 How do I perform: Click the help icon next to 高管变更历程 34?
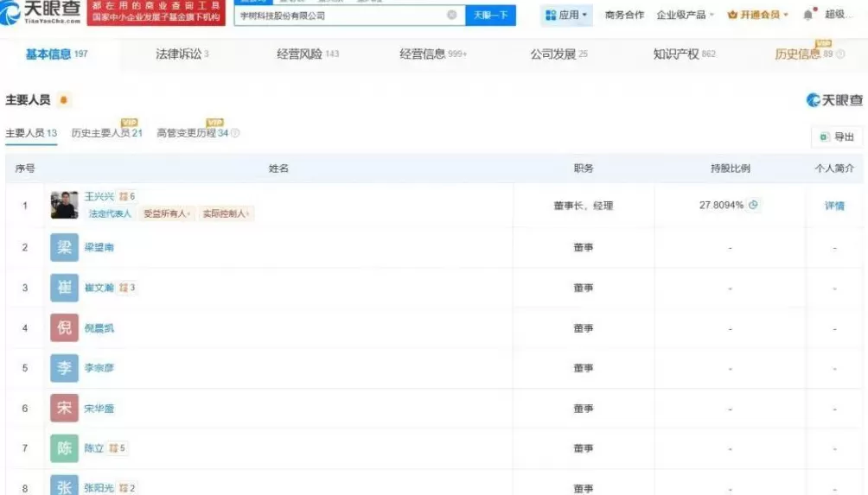[x=235, y=133]
